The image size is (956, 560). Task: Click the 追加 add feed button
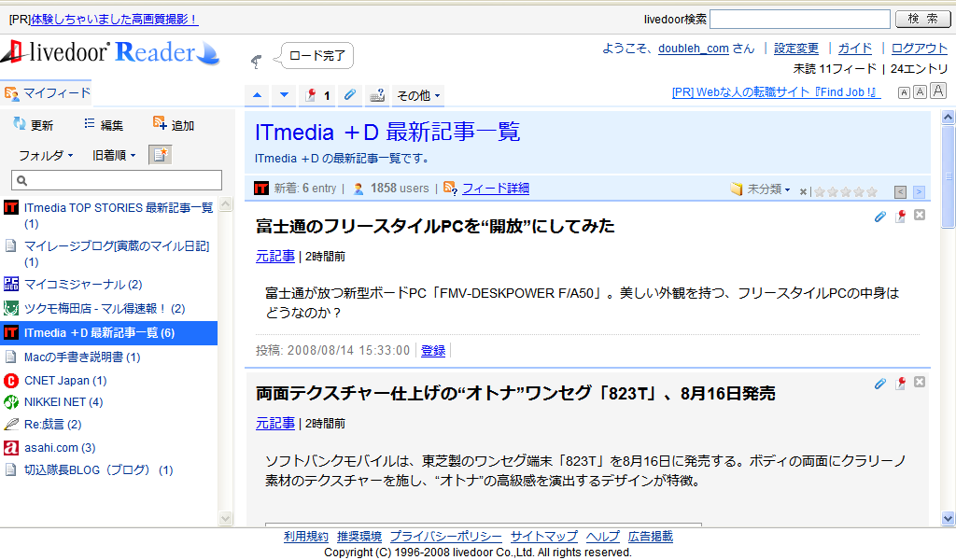[x=174, y=125]
